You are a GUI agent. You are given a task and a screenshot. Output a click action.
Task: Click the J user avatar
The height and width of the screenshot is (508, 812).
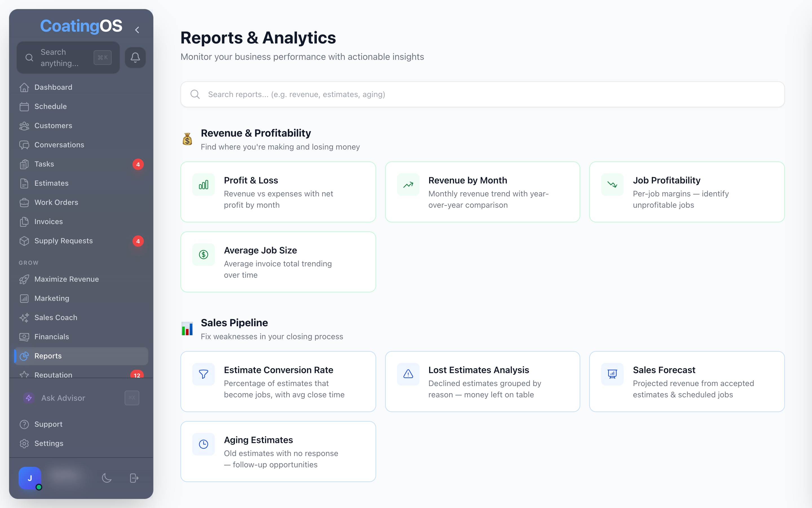click(30, 478)
